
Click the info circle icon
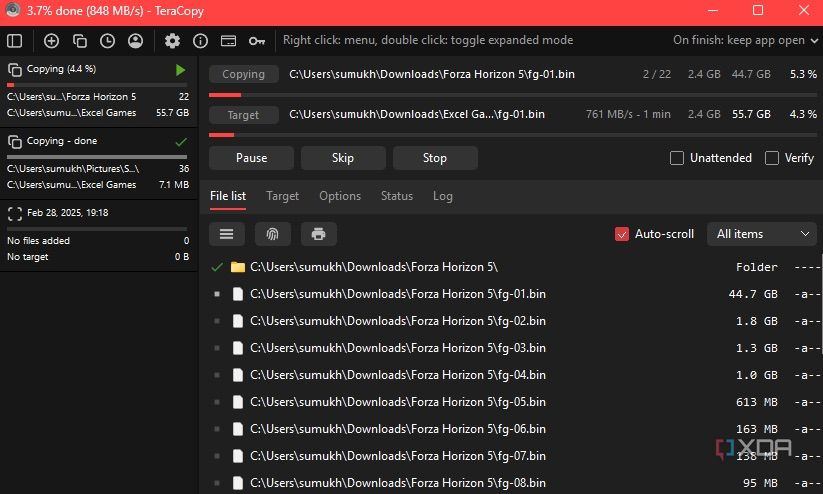200,41
